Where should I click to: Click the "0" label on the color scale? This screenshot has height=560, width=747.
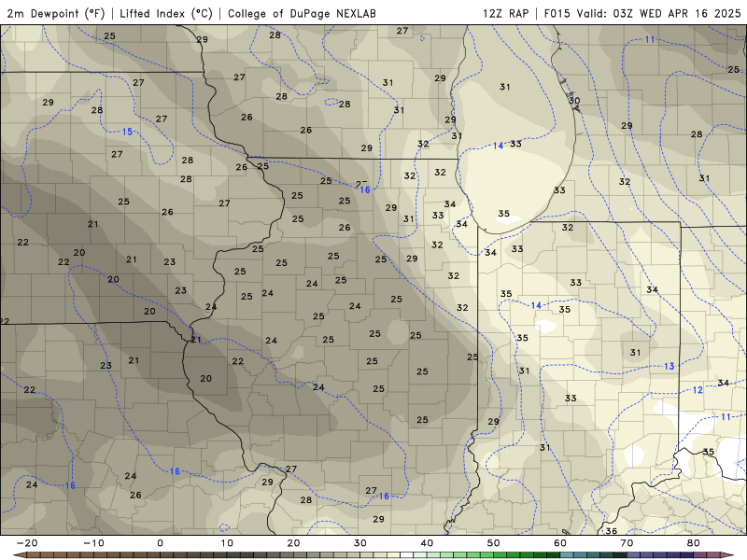pos(160,543)
